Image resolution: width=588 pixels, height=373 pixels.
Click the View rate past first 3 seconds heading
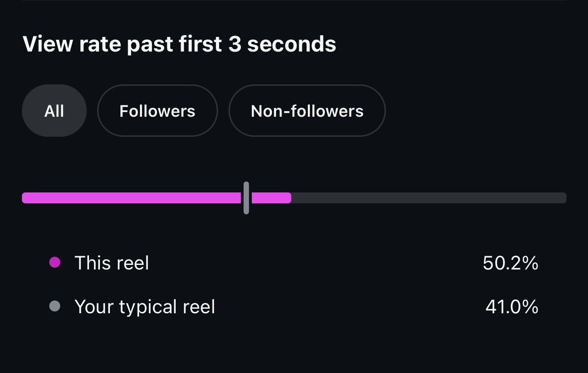pos(179,44)
